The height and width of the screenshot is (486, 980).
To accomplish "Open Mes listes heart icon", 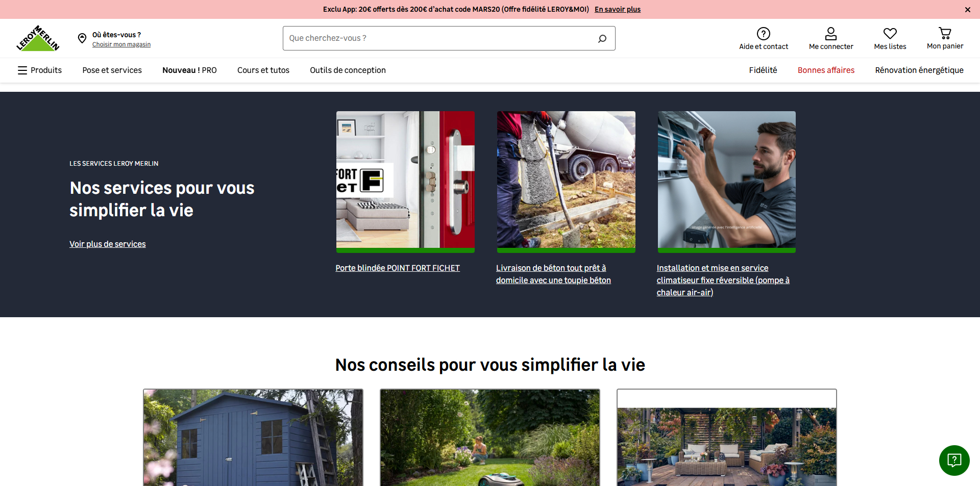I will (890, 34).
